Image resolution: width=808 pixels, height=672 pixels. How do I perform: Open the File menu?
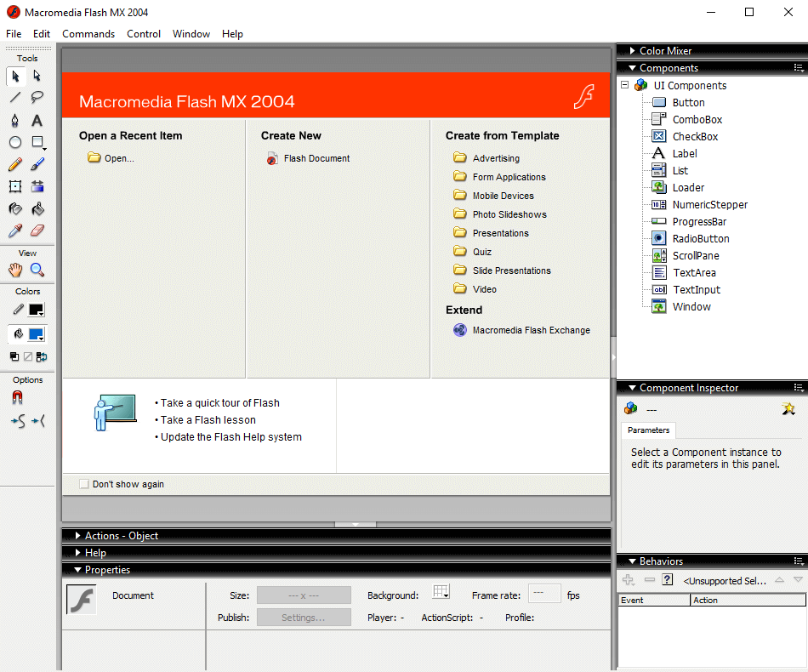click(x=14, y=34)
